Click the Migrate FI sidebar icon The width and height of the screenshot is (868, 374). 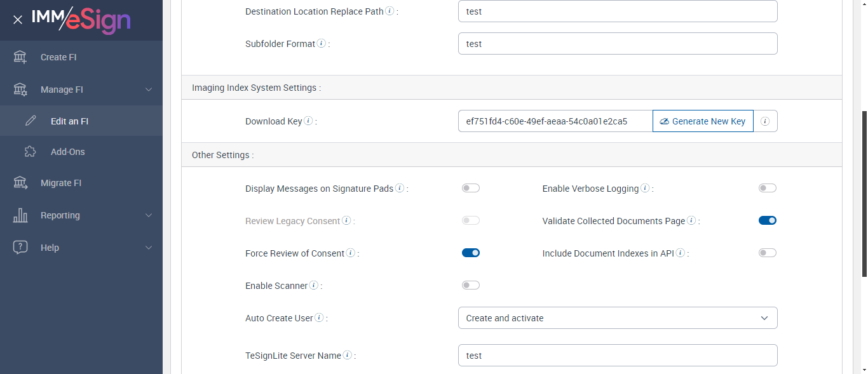20,183
